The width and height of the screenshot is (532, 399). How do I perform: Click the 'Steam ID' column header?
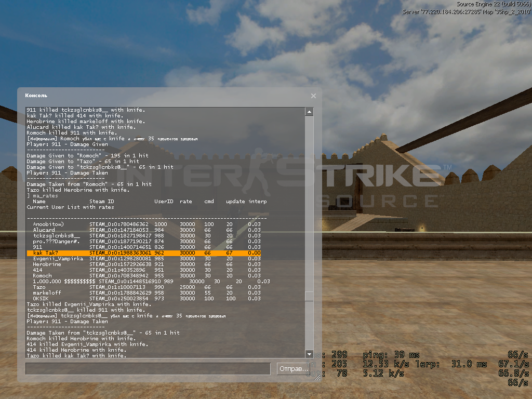[102, 202]
